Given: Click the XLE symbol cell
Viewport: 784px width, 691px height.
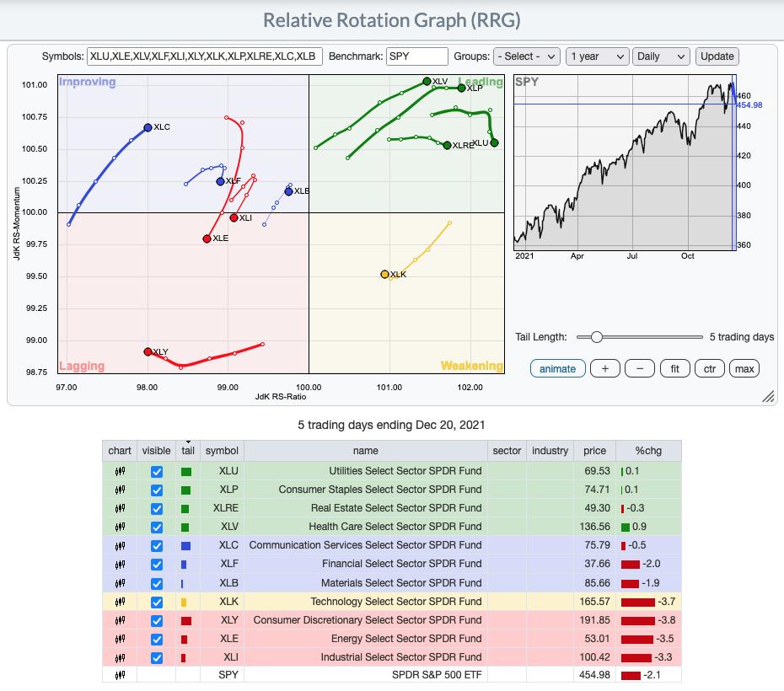Looking at the screenshot, I should pos(222,639).
